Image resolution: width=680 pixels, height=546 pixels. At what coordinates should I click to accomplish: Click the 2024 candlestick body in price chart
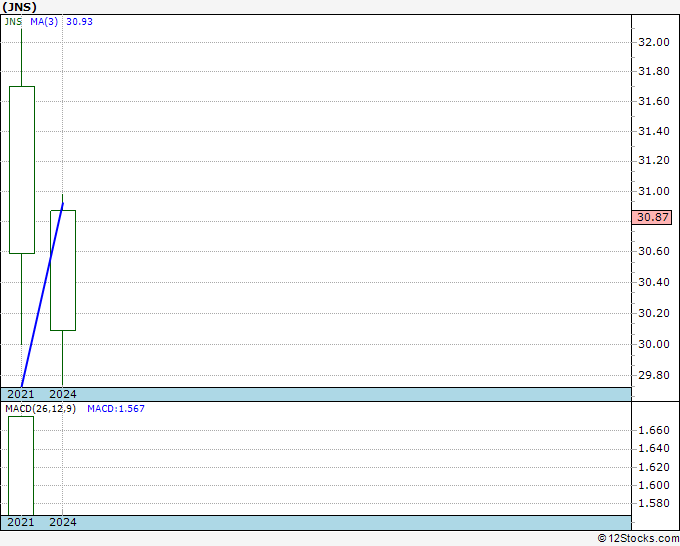click(x=63, y=270)
